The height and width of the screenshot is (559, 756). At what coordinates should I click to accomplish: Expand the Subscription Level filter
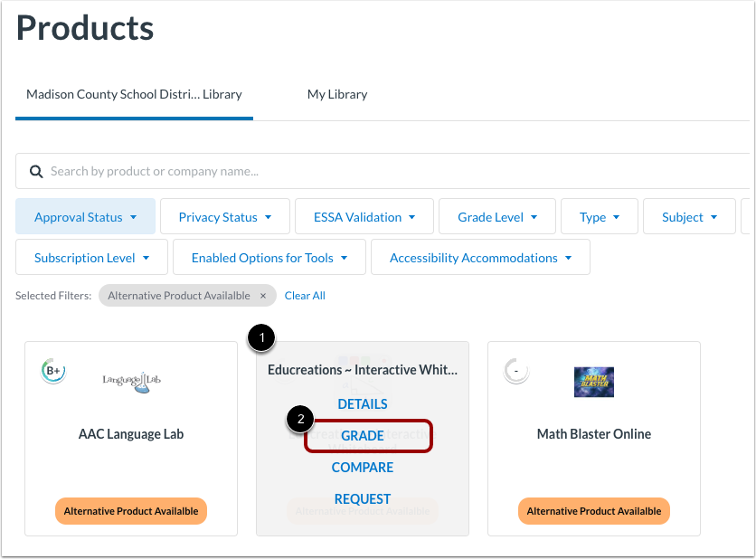(x=91, y=257)
